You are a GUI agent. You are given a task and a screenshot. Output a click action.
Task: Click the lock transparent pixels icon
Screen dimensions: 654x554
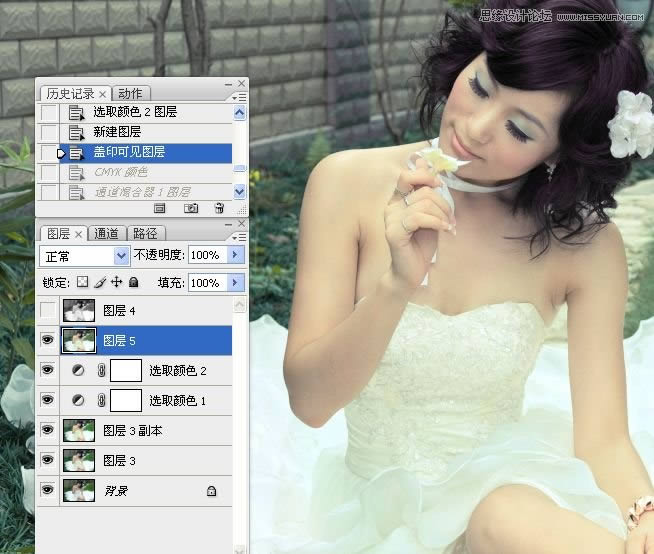(83, 283)
